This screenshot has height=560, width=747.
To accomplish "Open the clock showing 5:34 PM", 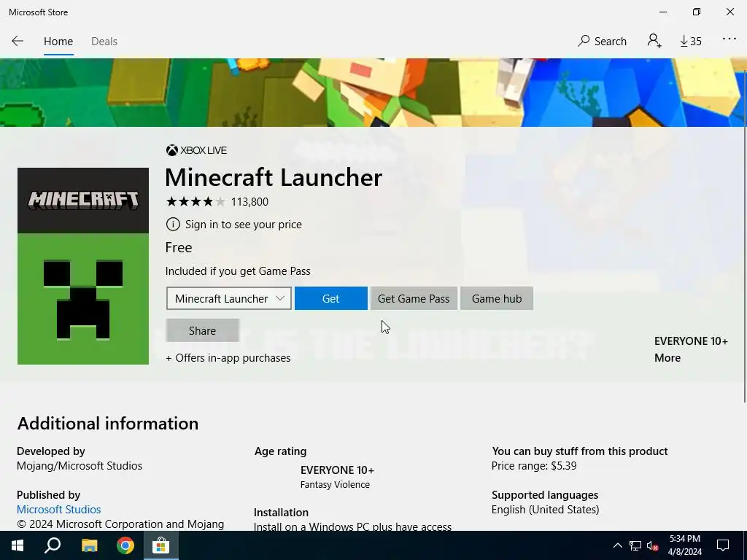I will tap(684, 545).
